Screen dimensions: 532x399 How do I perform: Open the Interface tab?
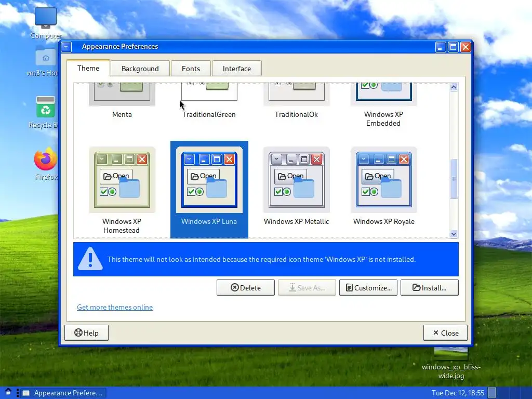tap(236, 69)
